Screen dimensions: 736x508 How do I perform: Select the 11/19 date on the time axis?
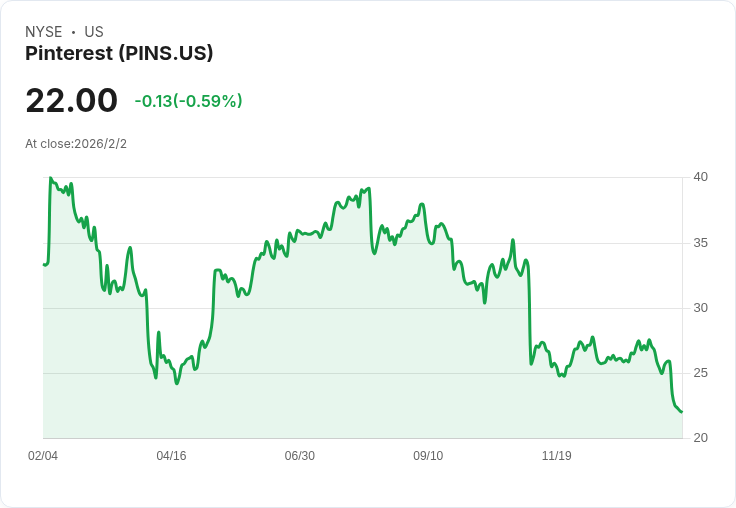(x=556, y=456)
